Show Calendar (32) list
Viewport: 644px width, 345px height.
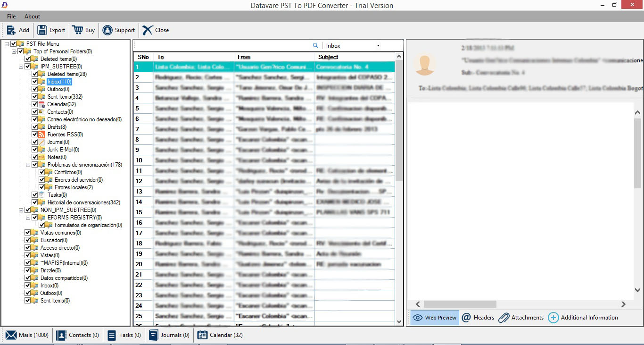220,335
